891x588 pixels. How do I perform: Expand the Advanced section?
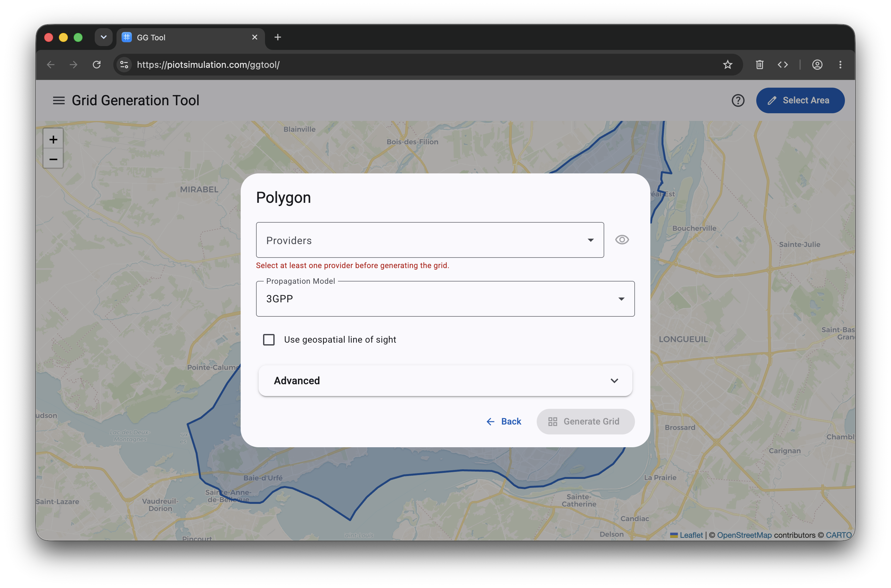[445, 381]
